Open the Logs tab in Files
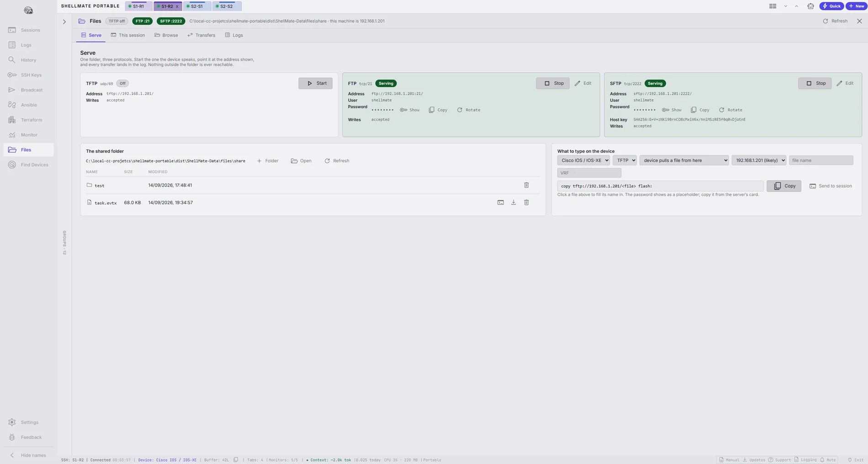 click(x=234, y=35)
